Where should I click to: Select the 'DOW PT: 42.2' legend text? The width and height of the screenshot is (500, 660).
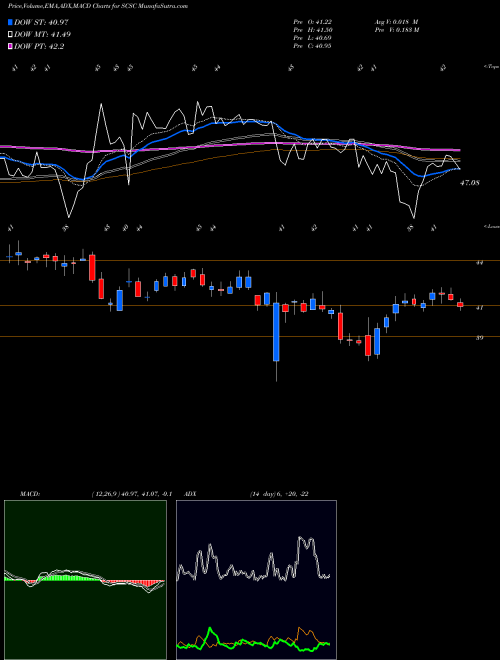[x=39, y=47]
